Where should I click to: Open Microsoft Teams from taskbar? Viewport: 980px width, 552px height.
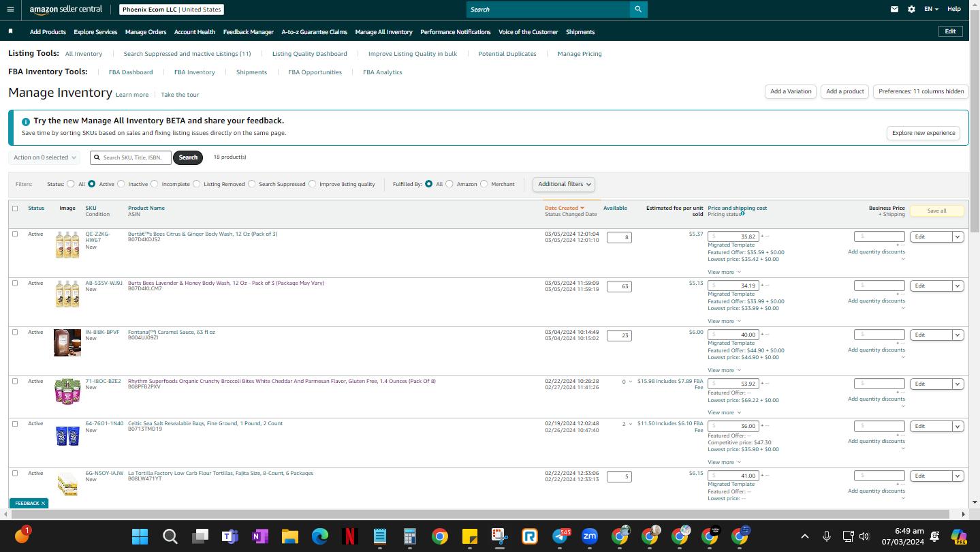point(230,536)
